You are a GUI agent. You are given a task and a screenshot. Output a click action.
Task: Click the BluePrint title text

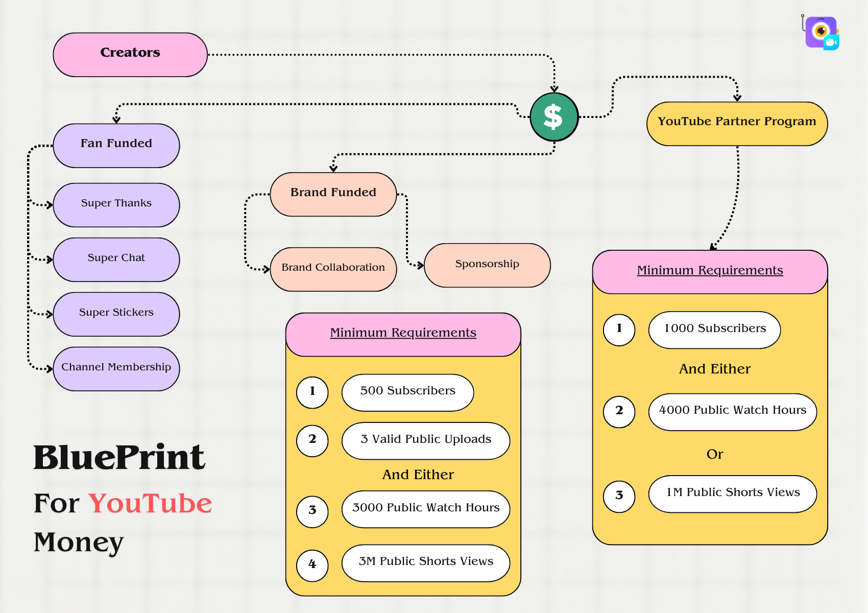(x=119, y=457)
